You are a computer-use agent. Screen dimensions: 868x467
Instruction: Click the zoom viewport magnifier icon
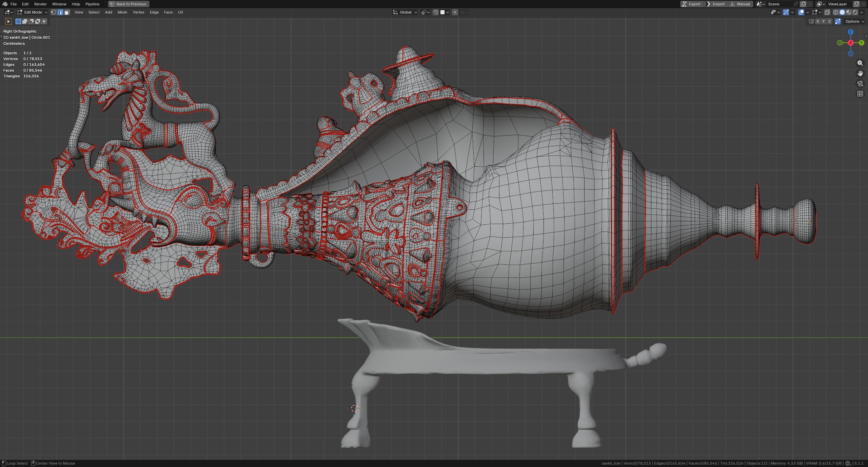point(860,63)
